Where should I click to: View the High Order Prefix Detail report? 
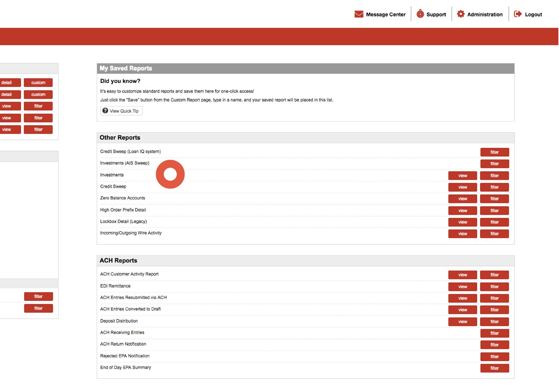[462, 210]
